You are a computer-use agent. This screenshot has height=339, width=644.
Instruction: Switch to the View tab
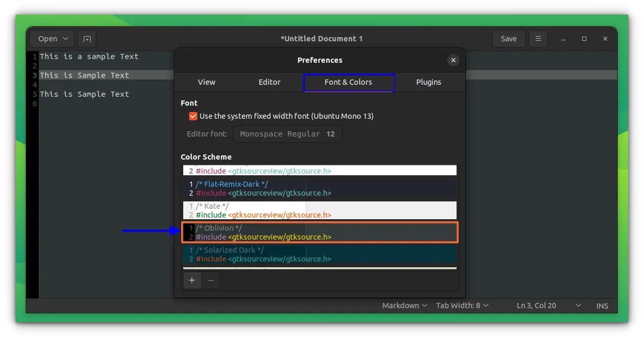tap(206, 82)
